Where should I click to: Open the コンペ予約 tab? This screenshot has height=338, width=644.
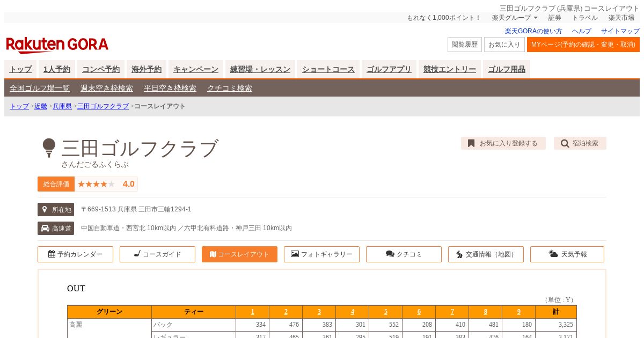pyautogui.click(x=101, y=69)
